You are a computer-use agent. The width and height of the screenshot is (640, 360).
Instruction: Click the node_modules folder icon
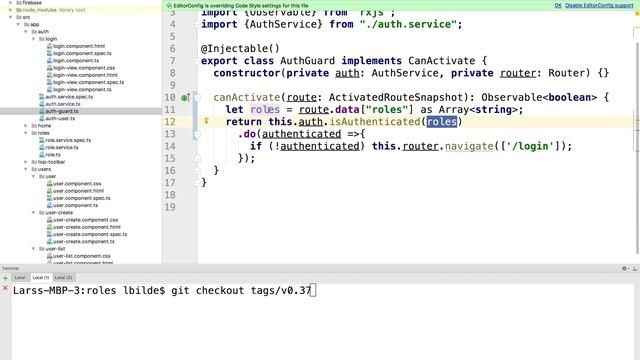tap(19, 10)
